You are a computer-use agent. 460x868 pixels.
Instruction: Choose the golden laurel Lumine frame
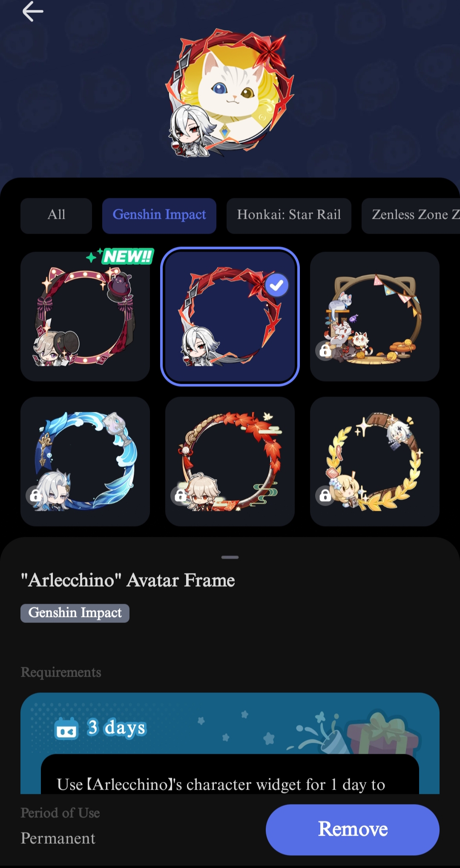(375, 461)
